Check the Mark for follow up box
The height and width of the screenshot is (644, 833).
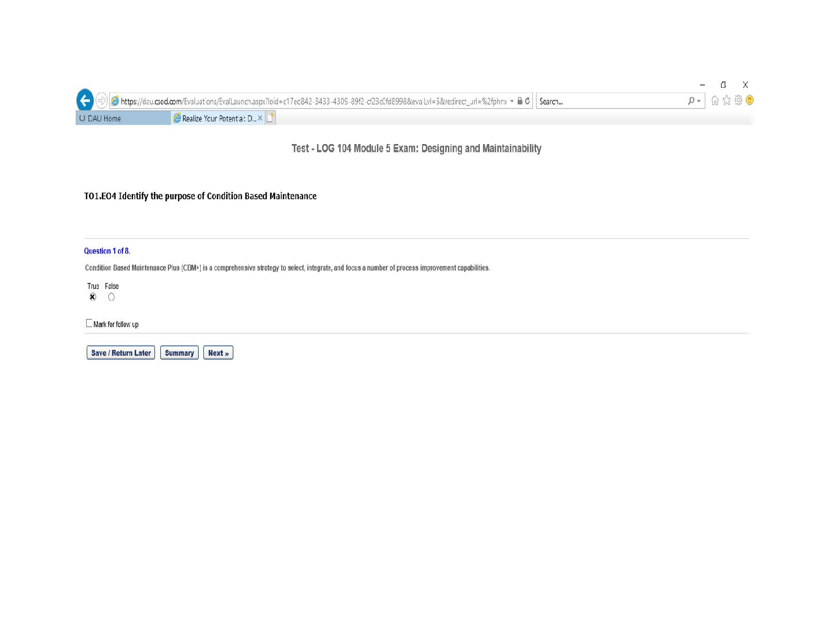coord(89,323)
